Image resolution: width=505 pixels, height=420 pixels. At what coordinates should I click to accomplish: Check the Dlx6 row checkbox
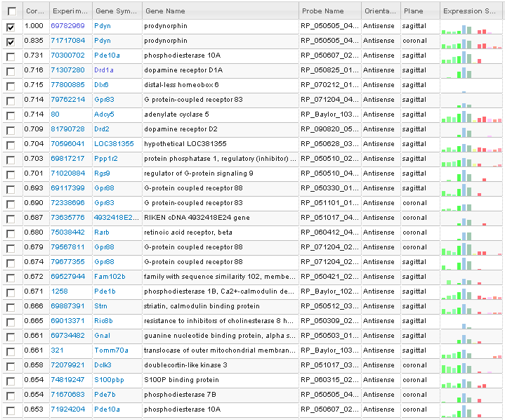click(x=11, y=86)
